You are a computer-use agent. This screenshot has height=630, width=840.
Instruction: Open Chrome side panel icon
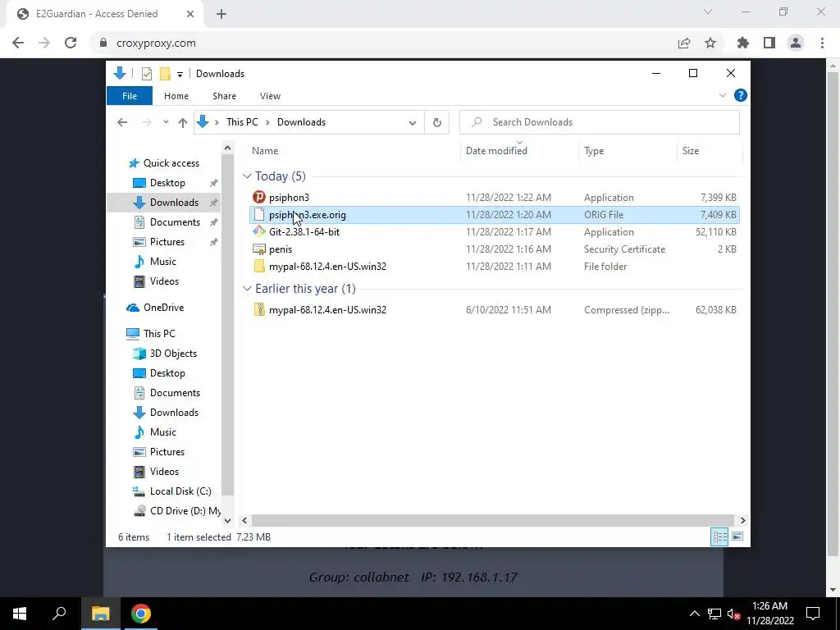click(x=769, y=43)
